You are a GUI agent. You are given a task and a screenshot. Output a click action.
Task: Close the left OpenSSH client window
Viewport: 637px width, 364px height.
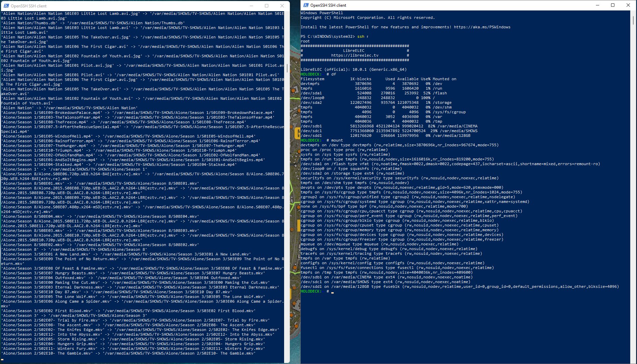282,6
